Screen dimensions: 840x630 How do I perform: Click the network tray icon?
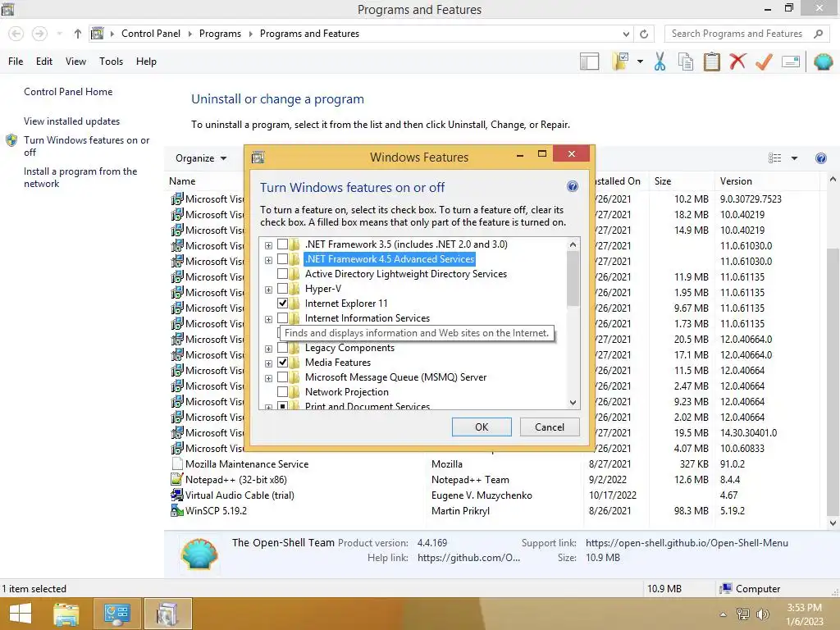[x=742, y=614]
